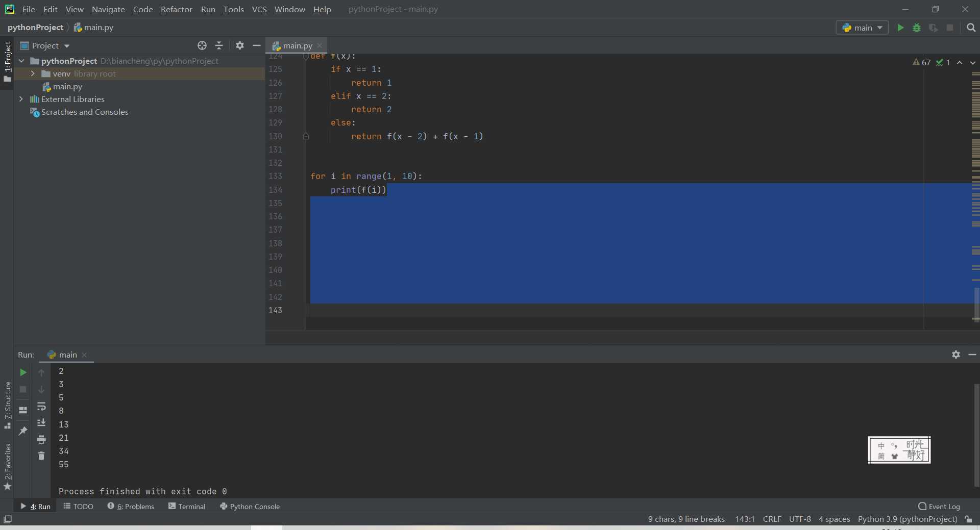This screenshot has width=980, height=530.
Task: Click the Run console vertical scrollbar
Action: pos(976,435)
